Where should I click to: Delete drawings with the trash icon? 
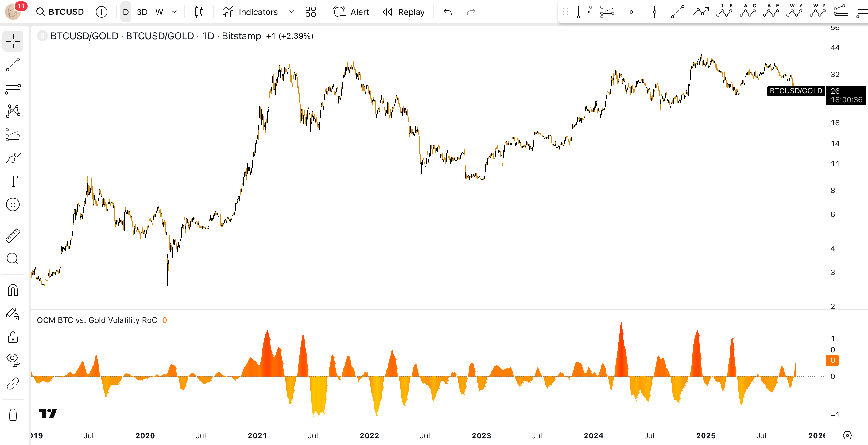coord(13,415)
